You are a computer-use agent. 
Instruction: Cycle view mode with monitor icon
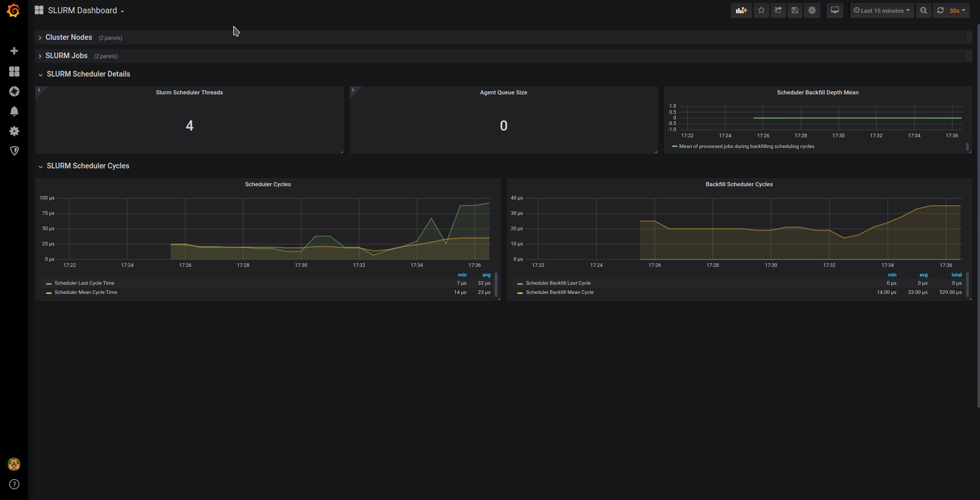[835, 10]
